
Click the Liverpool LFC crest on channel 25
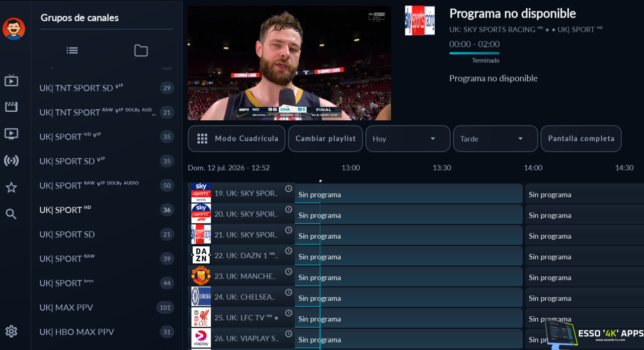[201, 317]
